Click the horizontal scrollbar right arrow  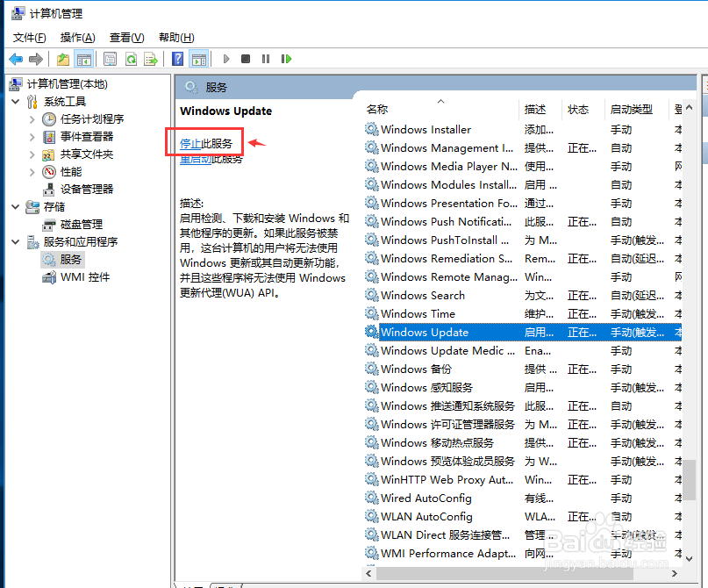(675, 574)
